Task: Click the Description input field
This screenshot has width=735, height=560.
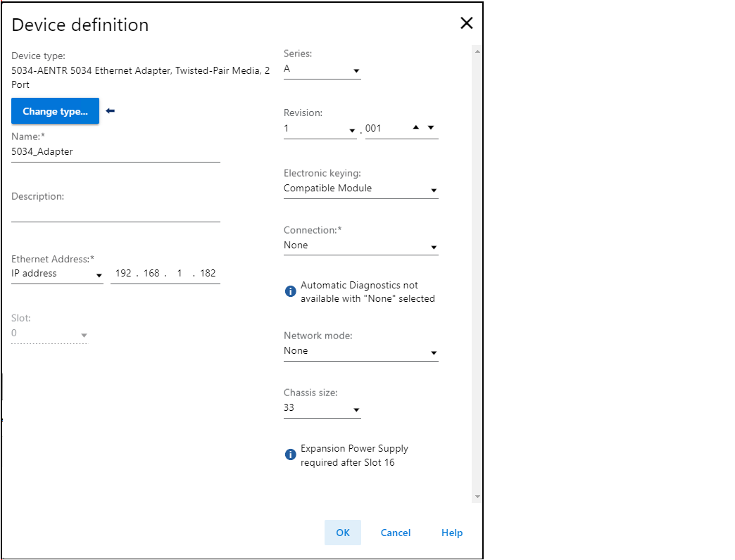Action: coord(115,212)
